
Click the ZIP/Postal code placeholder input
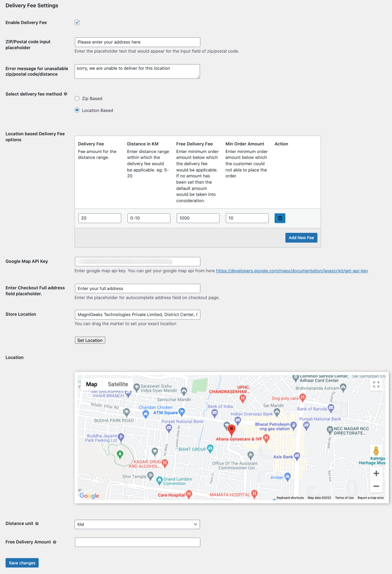(137, 42)
